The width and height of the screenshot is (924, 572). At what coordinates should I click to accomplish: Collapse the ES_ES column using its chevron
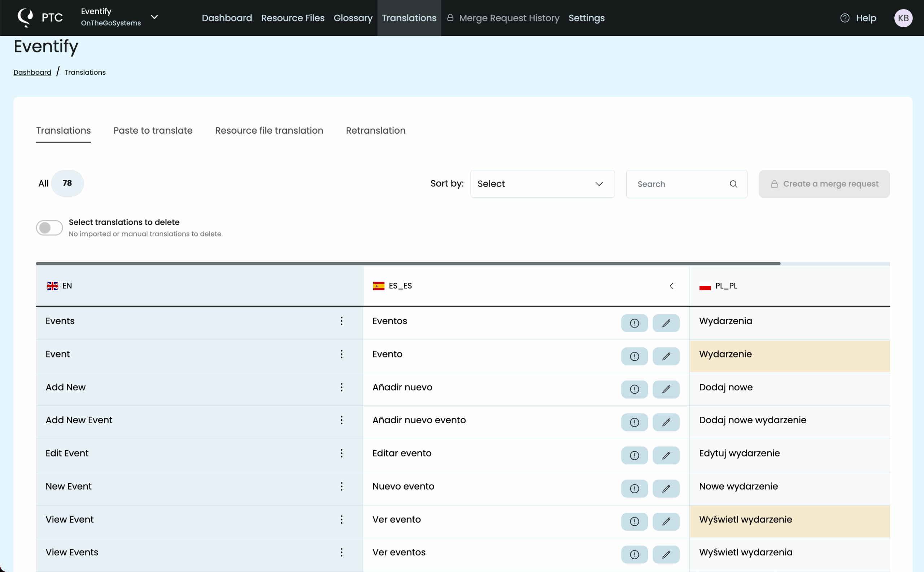(671, 286)
